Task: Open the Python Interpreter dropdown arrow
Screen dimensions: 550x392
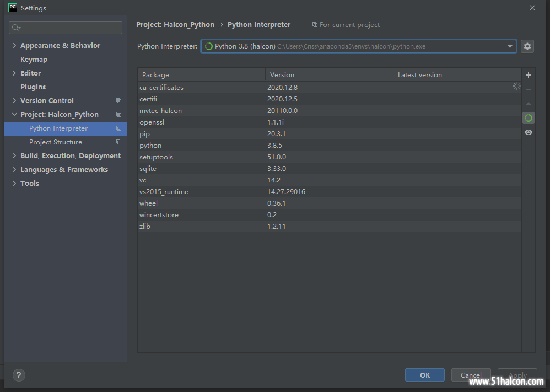Action: [x=510, y=46]
